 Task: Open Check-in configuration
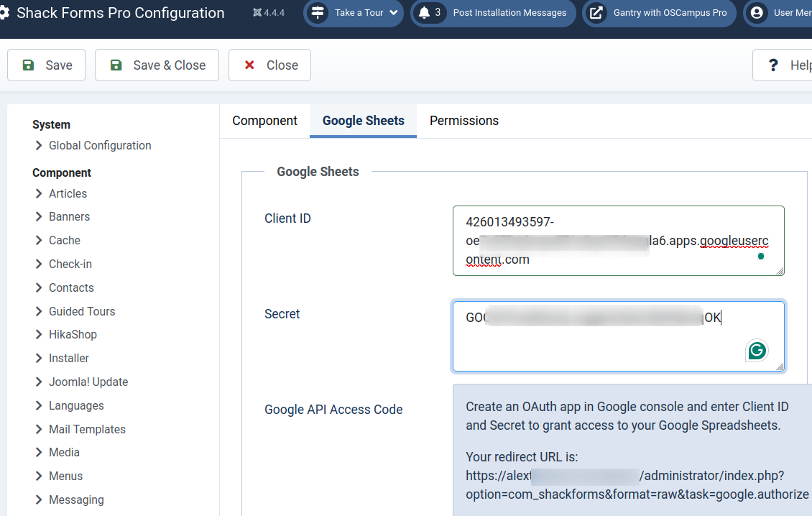click(70, 264)
